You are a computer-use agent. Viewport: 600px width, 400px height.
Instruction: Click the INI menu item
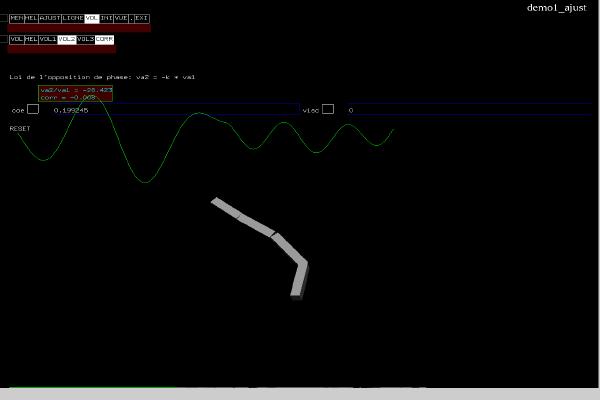click(x=107, y=18)
